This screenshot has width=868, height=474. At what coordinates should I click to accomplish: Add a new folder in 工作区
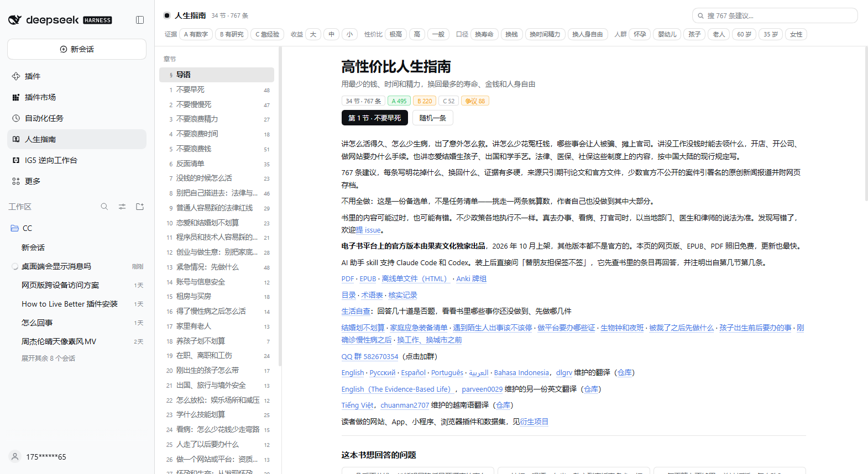(x=140, y=207)
